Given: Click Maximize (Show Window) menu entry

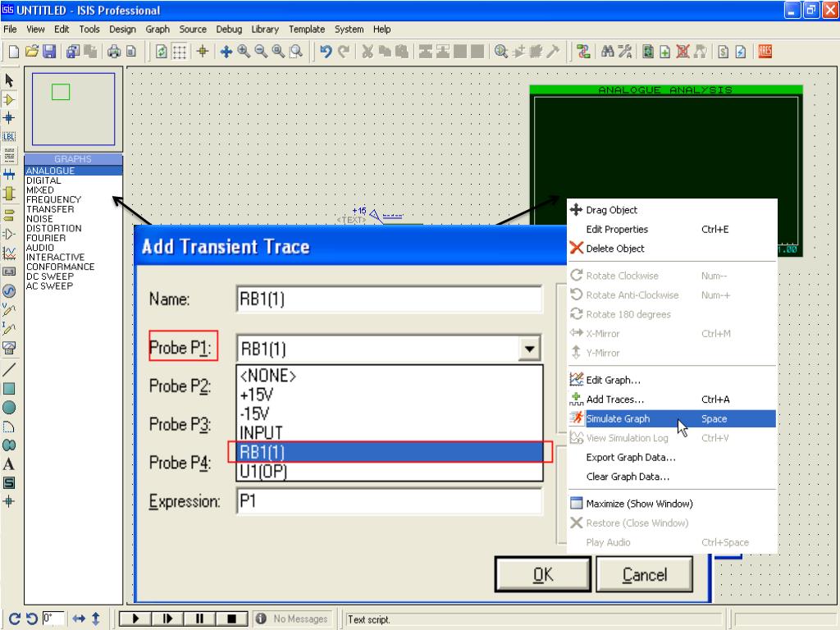Looking at the screenshot, I should (x=672, y=504).
